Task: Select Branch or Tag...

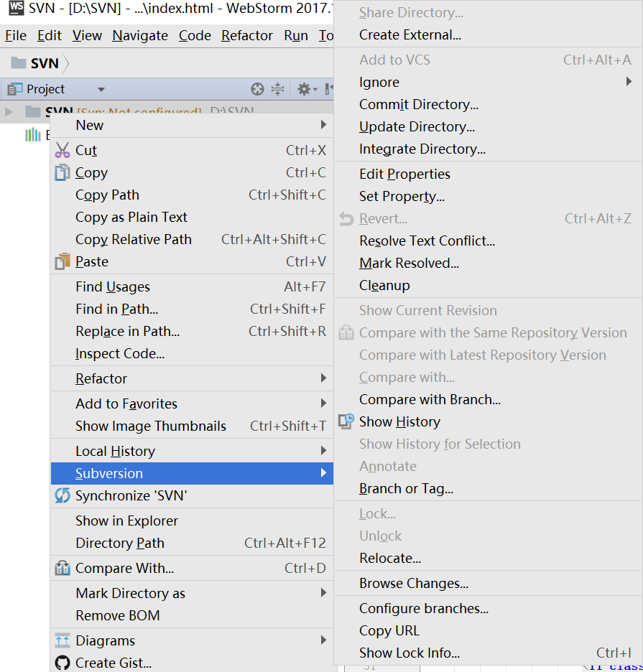Action: (488, 489)
